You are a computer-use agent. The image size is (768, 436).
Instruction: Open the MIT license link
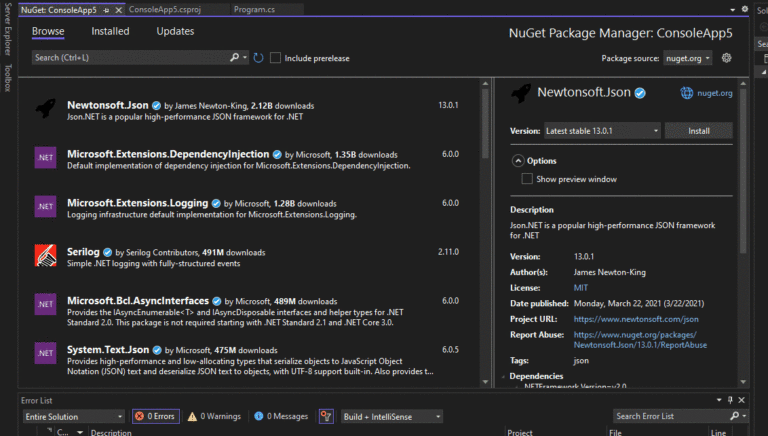pos(581,287)
